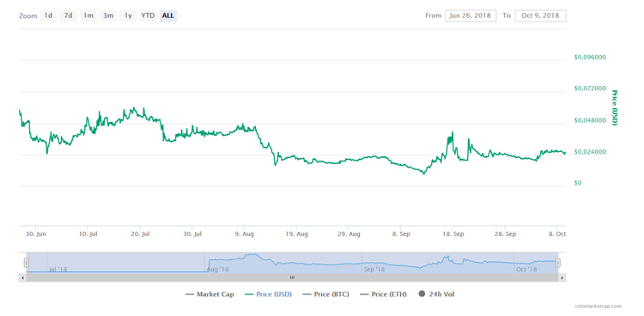Toggle 24h Vol series in legend
Image resolution: width=644 pixels, height=316 pixels.
(435, 295)
